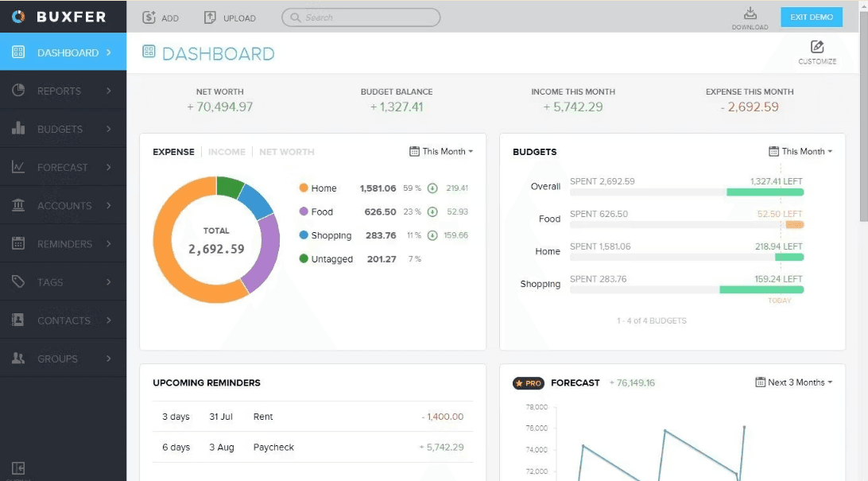Click inside the Search input field
The height and width of the screenshot is (481, 868).
[361, 17]
